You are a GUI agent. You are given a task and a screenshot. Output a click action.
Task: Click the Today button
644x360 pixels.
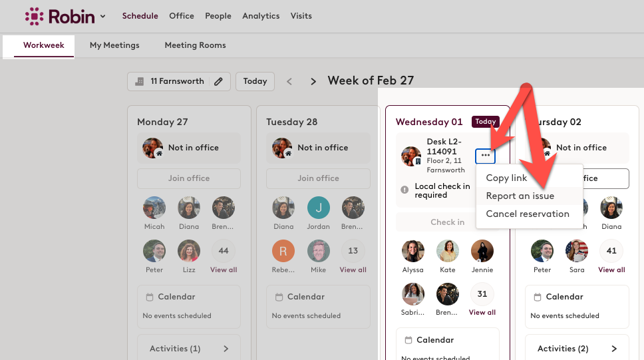[255, 81]
